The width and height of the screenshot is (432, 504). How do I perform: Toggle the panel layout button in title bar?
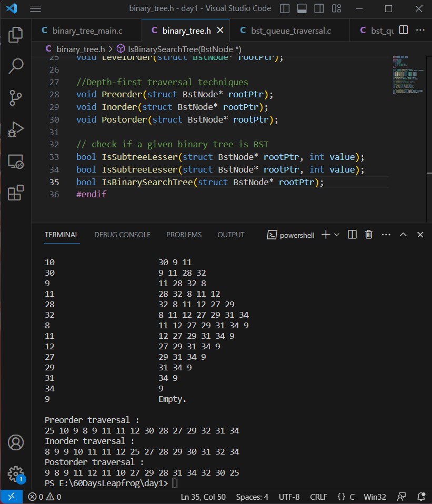[x=302, y=8]
